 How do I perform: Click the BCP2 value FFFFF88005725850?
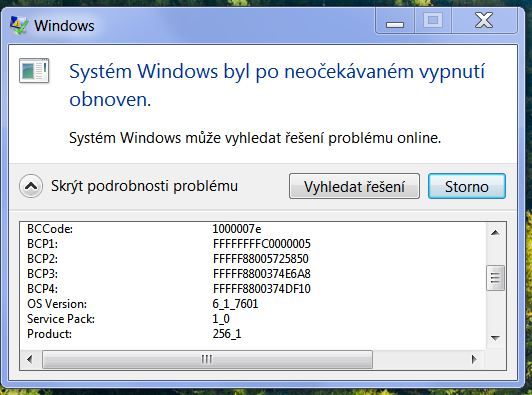coord(261,259)
